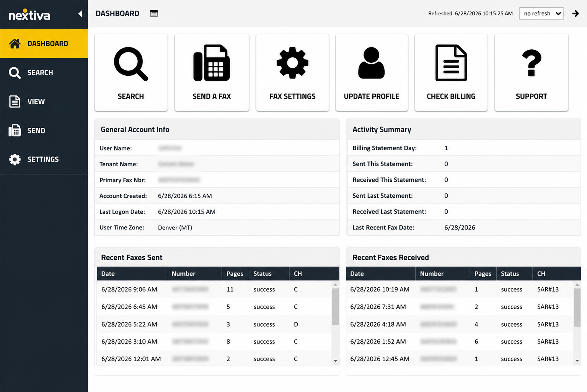The image size is (587, 392).
Task: Click the Last Recent Fax Date value
Action: pyautogui.click(x=460, y=228)
